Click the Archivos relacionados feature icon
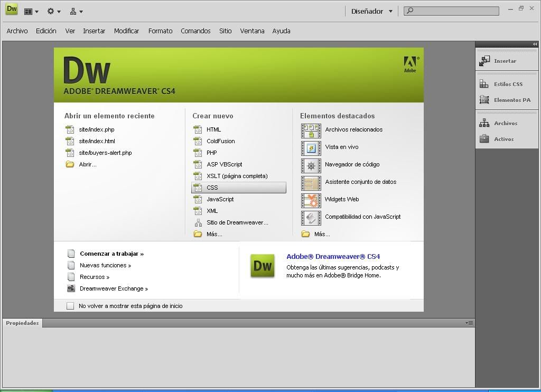This screenshot has width=541, height=392. 311,131
